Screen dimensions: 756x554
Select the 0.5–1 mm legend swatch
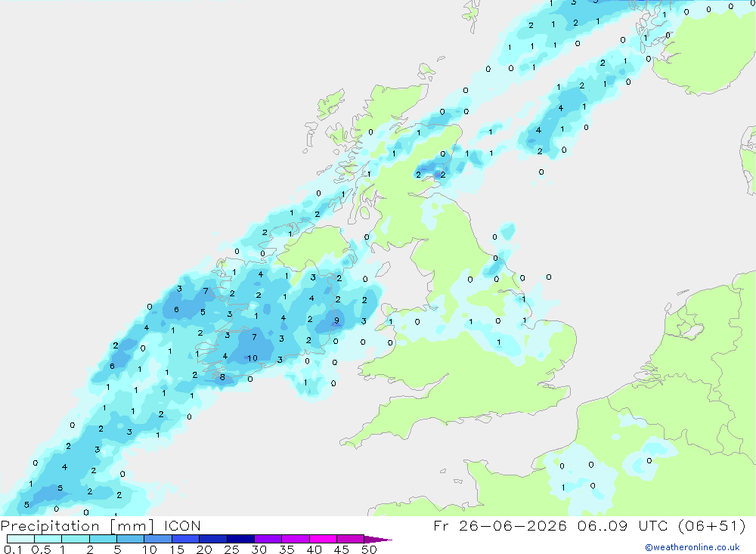(x=48, y=539)
